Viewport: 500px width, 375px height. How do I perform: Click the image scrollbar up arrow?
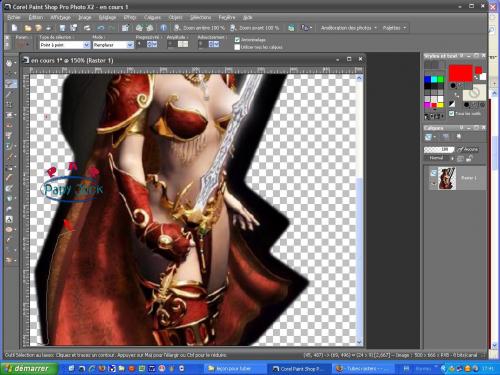click(x=359, y=78)
